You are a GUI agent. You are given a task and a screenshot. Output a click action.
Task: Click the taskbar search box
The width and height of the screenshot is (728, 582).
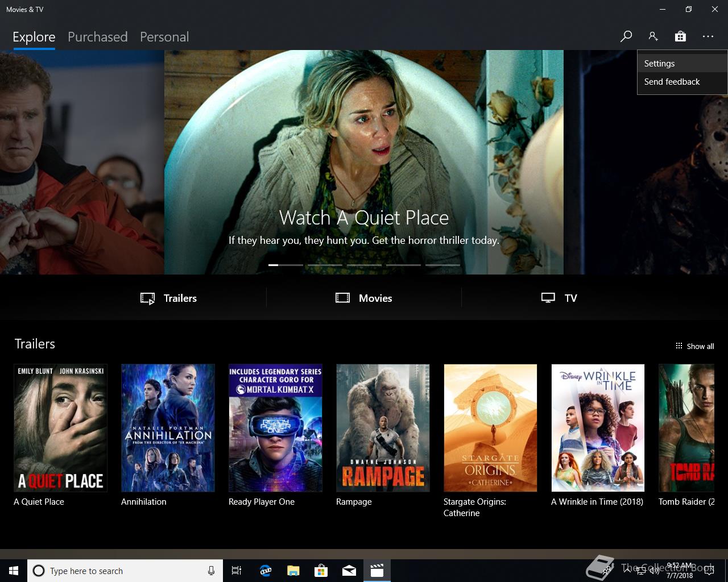point(125,571)
